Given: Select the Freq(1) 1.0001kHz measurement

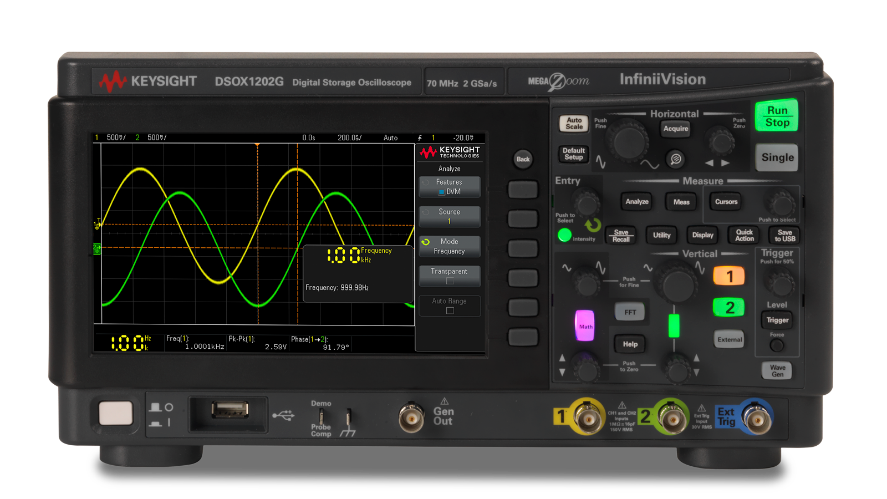Looking at the screenshot, I should (x=195, y=342).
